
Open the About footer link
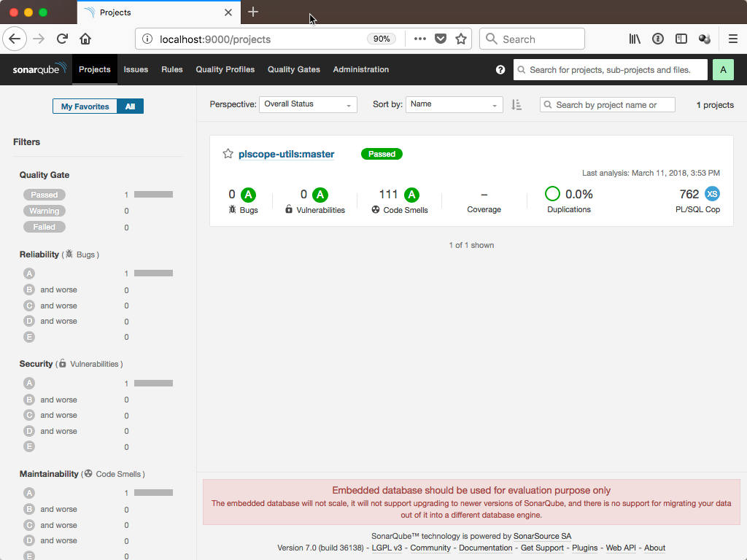pos(654,548)
